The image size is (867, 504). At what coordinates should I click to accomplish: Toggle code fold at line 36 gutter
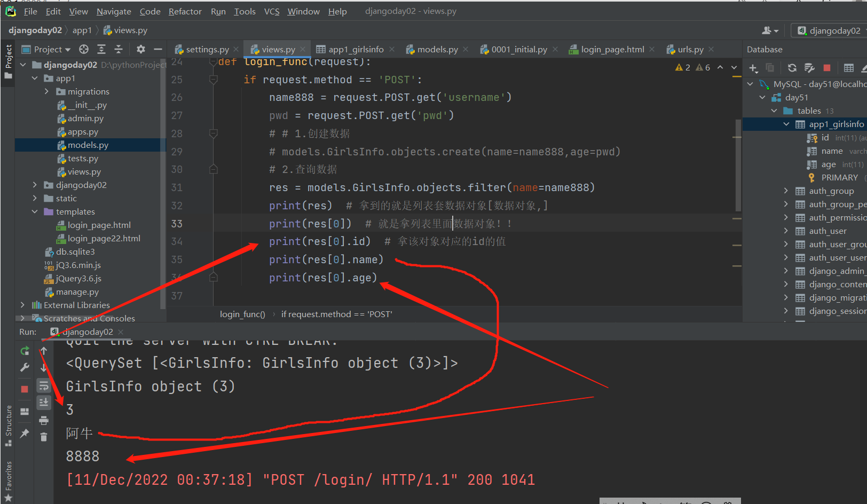coord(214,277)
